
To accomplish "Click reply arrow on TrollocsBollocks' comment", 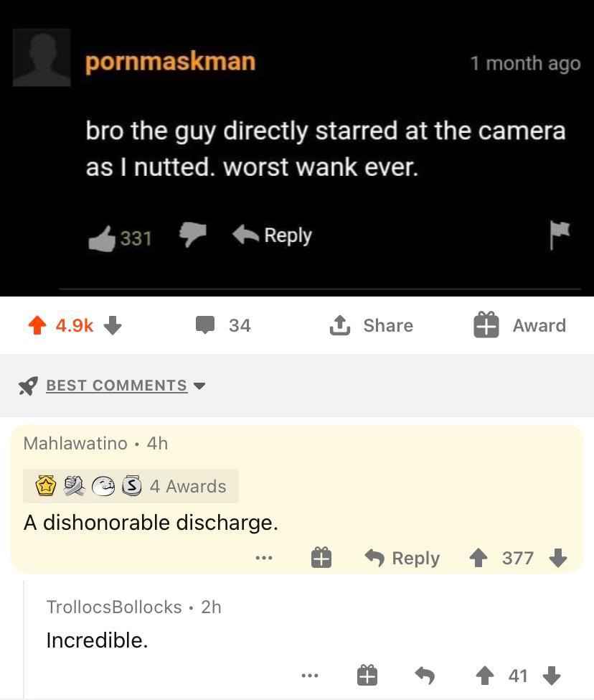I will [x=425, y=676].
